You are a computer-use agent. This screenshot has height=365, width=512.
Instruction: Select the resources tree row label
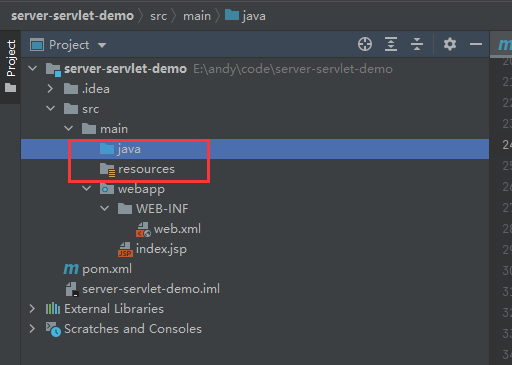click(146, 169)
